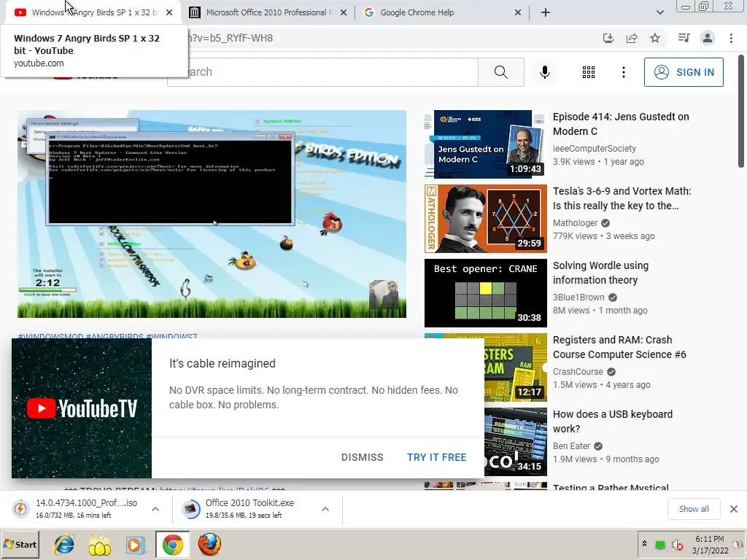
Task: Launch Firefox from the taskbar
Action: click(209, 545)
